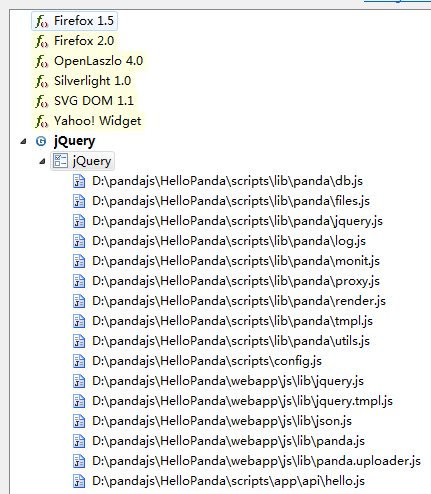The width and height of the screenshot is (431, 494).
Task: Select the panda.uploader.js file entry
Action: click(x=256, y=461)
